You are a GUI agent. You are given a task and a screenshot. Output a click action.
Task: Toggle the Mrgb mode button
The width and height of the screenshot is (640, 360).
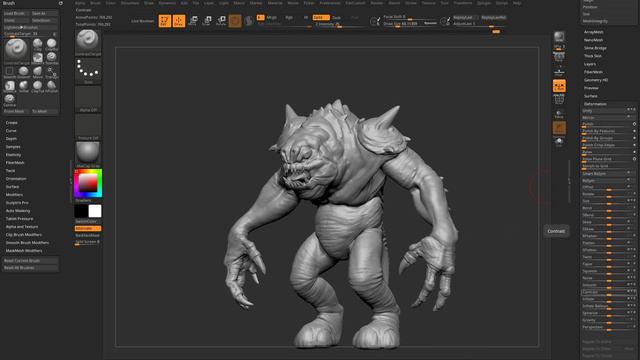point(271,18)
